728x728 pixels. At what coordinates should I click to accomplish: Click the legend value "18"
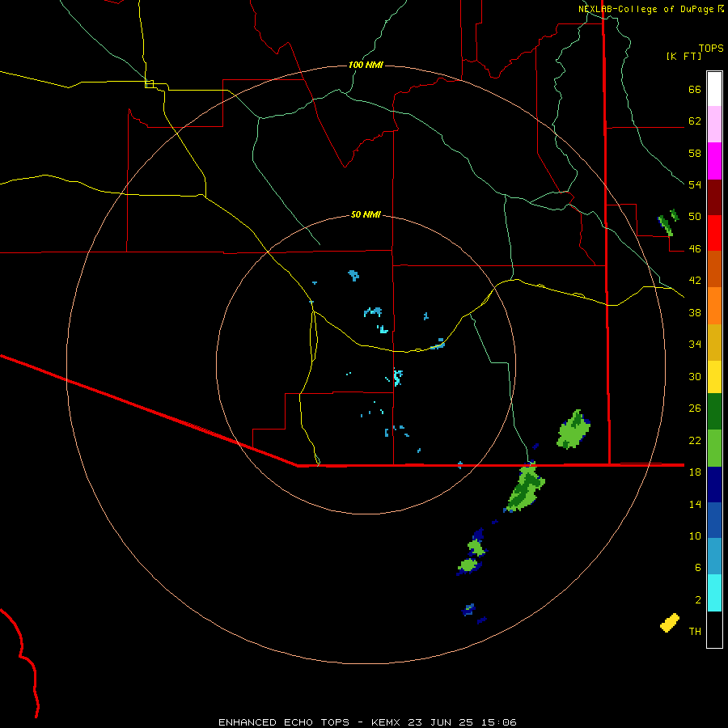pos(695,472)
